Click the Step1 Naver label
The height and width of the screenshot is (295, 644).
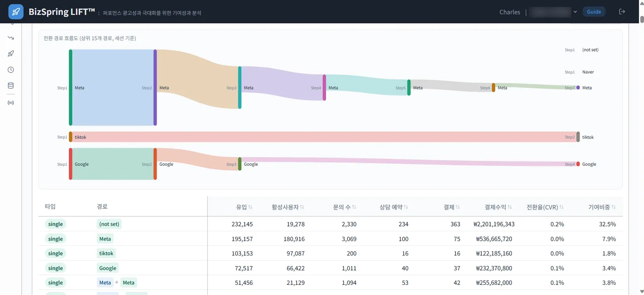[x=588, y=72]
